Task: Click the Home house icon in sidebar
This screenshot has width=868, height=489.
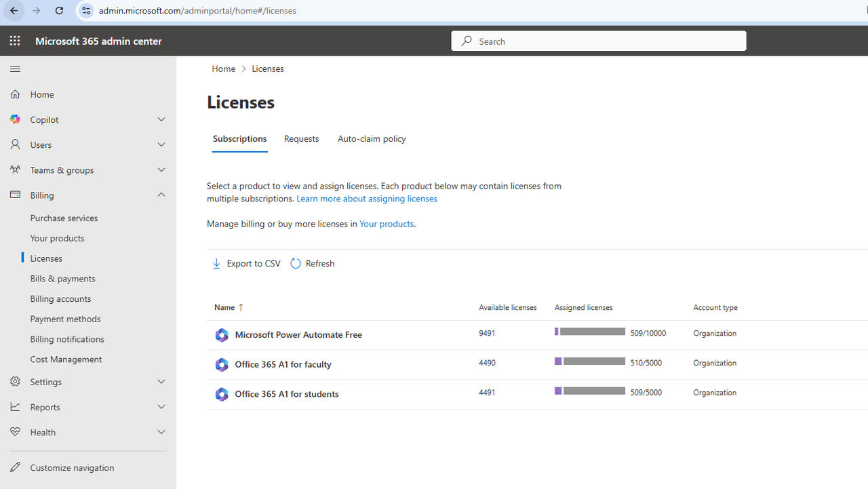Action: click(x=16, y=94)
